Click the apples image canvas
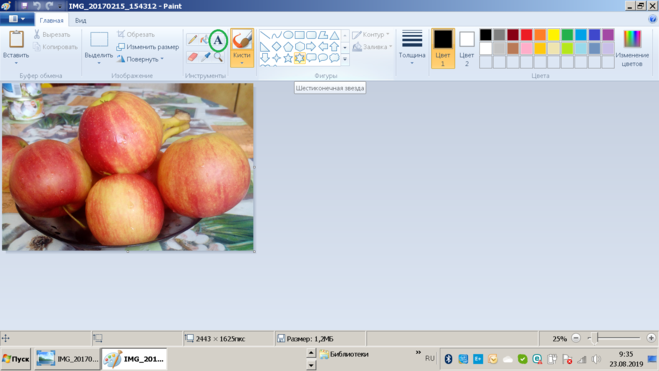The image size is (659, 371). 128,167
